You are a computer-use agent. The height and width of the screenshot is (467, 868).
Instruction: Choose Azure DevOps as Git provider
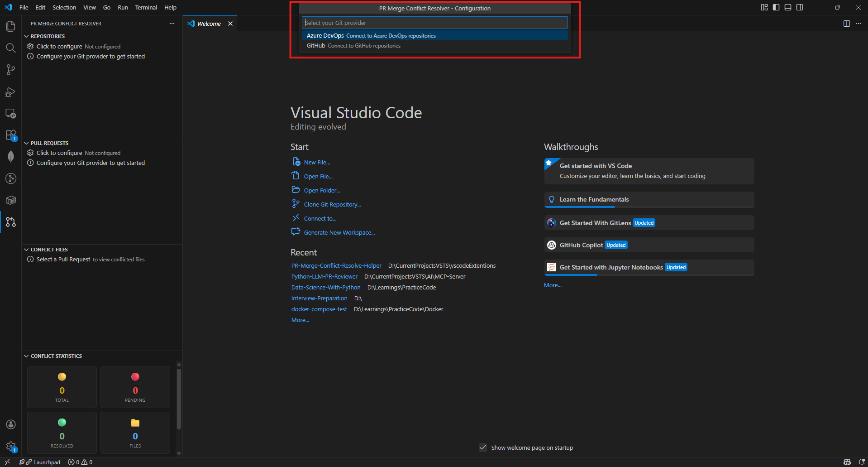434,36
